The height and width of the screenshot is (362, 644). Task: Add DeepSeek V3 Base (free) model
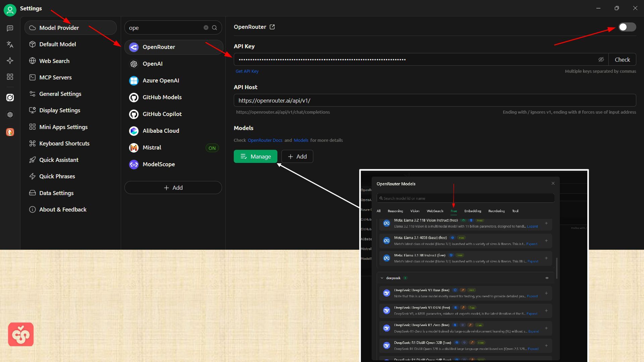(546, 293)
